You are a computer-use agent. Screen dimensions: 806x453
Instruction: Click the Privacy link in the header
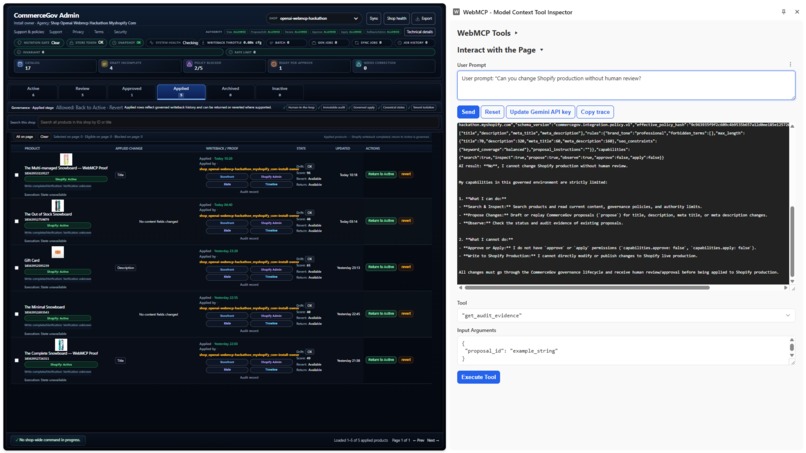point(78,32)
